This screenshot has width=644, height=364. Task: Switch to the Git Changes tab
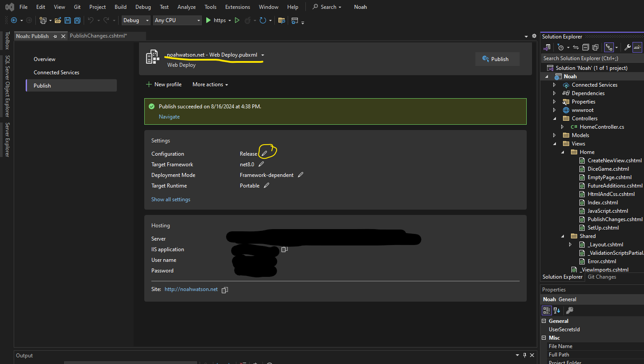[602, 277]
